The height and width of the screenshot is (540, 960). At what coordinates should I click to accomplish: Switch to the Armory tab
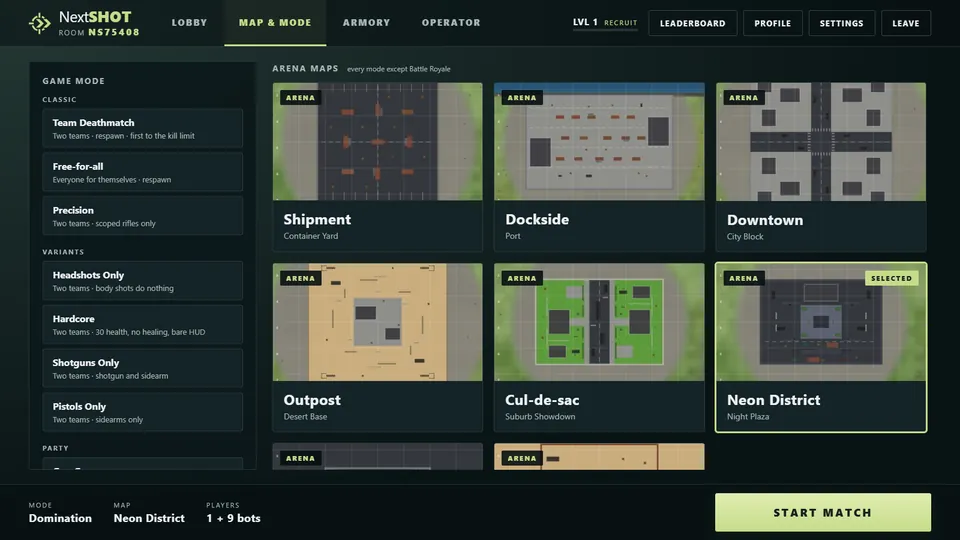pyautogui.click(x=366, y=23)
